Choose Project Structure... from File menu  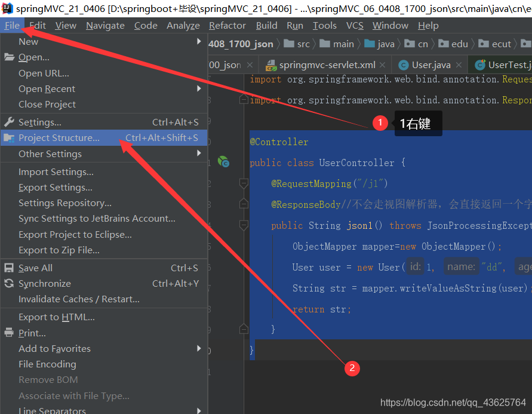104,138
